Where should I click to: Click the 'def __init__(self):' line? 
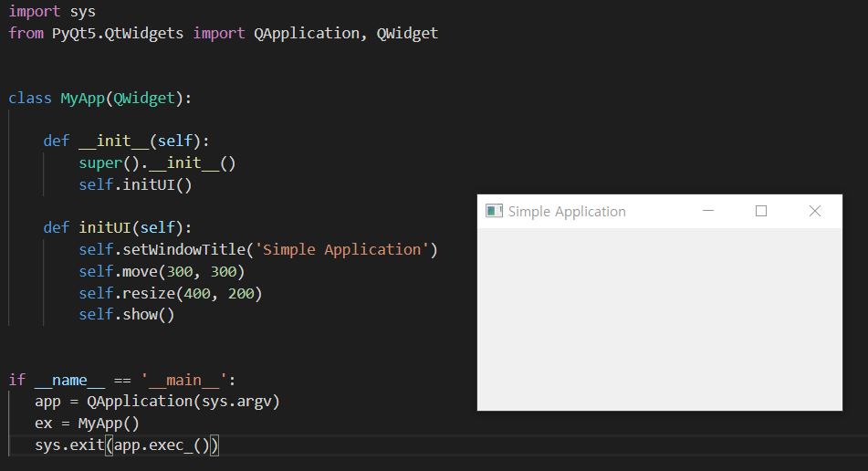[x=126, y=141]
